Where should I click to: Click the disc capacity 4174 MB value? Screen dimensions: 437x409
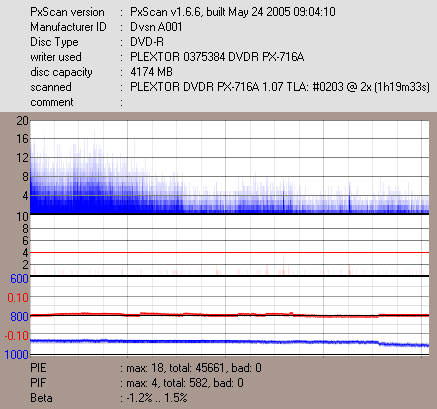151,72
